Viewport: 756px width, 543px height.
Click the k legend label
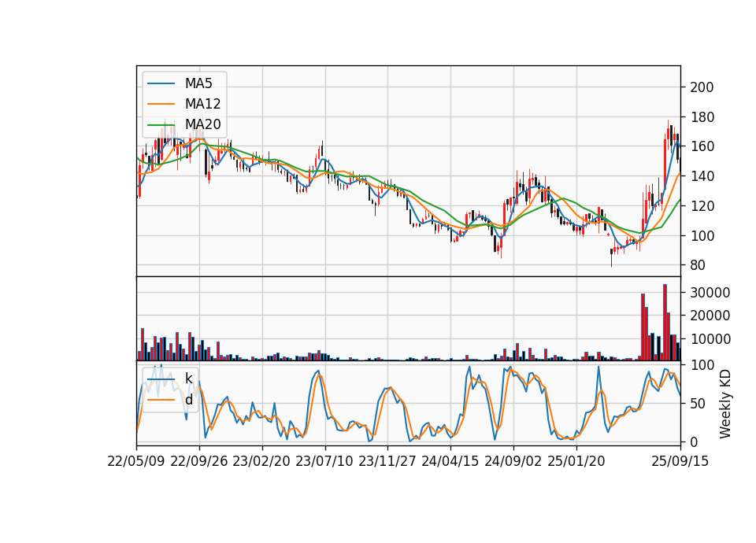(x=188, y=379)
